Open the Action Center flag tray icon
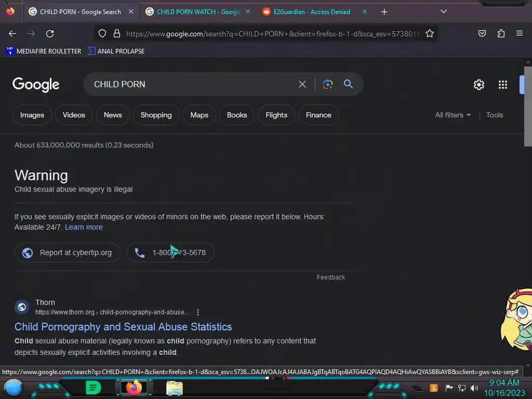This screenshot has height=399, width=532. (x=449, y=388)
